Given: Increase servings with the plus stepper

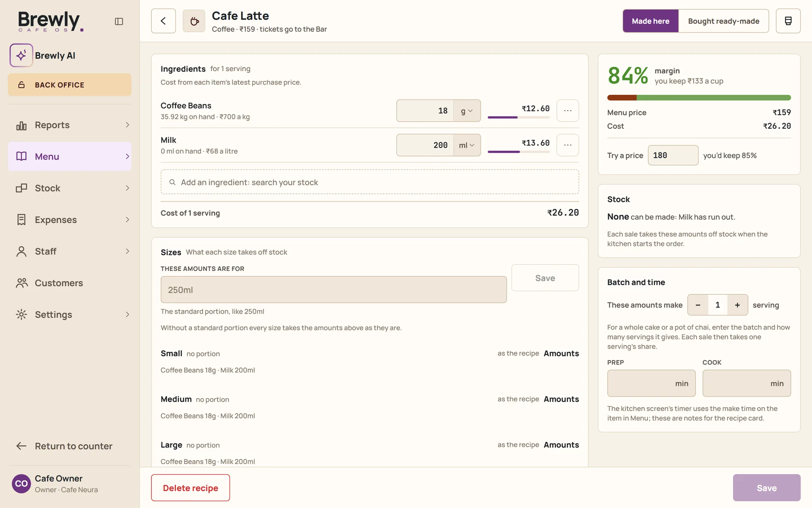Looking at the screenshot, I should [x=737, y=305].
